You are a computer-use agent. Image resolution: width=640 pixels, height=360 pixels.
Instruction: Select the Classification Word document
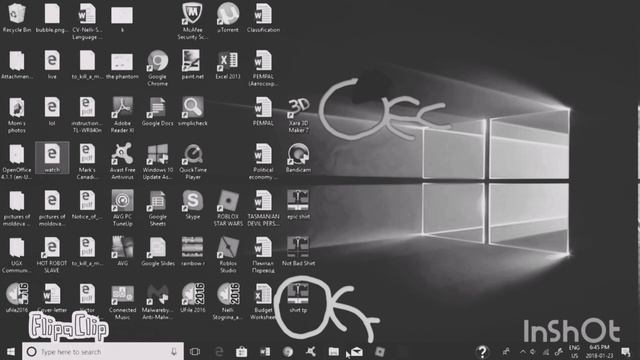pos(263,18)
